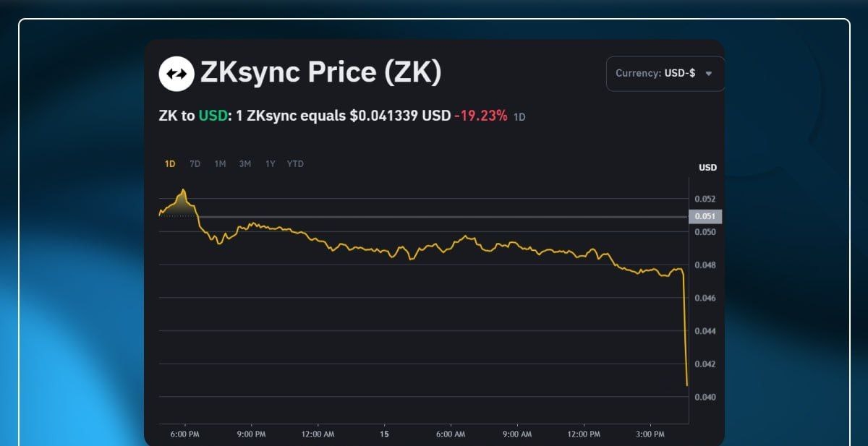This screenshot has width=868, height=446.
Task: Click the 6:00 PM time axis label
Action: (184, 434)
